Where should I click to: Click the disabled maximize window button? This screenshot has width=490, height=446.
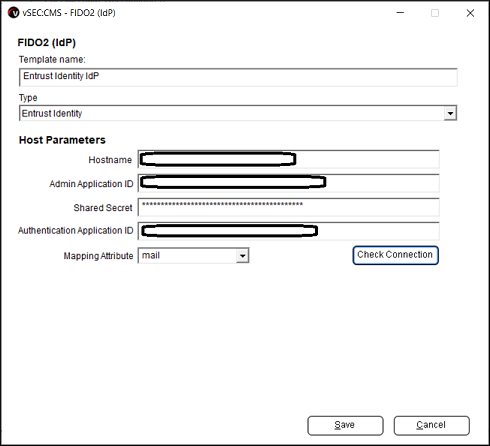[x=435, y=13]
